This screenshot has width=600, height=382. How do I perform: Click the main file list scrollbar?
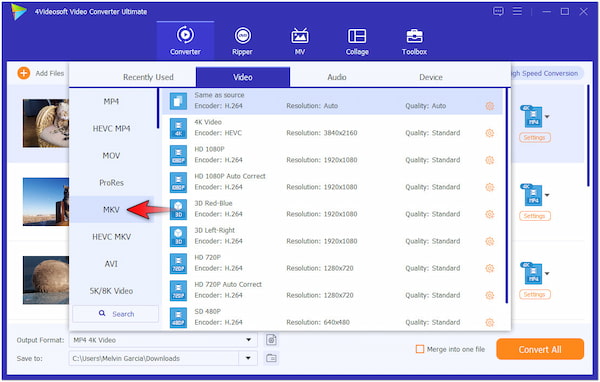point(588,136)
